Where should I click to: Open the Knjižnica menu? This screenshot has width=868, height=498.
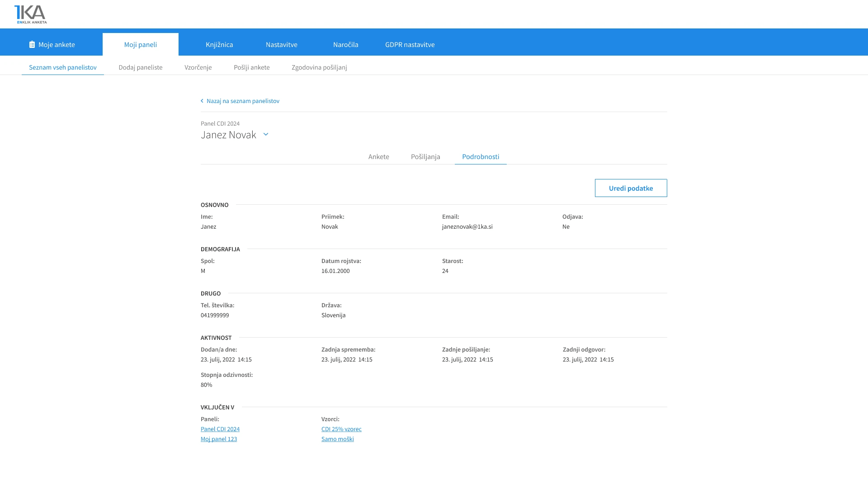coord(219,45)
